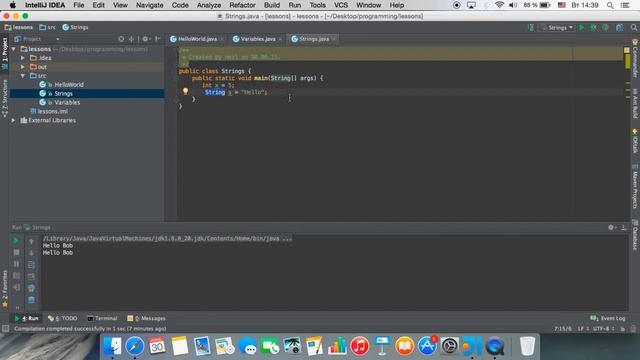
Task: Open Project Structure from the toolbar
Action: click(620, 27)
